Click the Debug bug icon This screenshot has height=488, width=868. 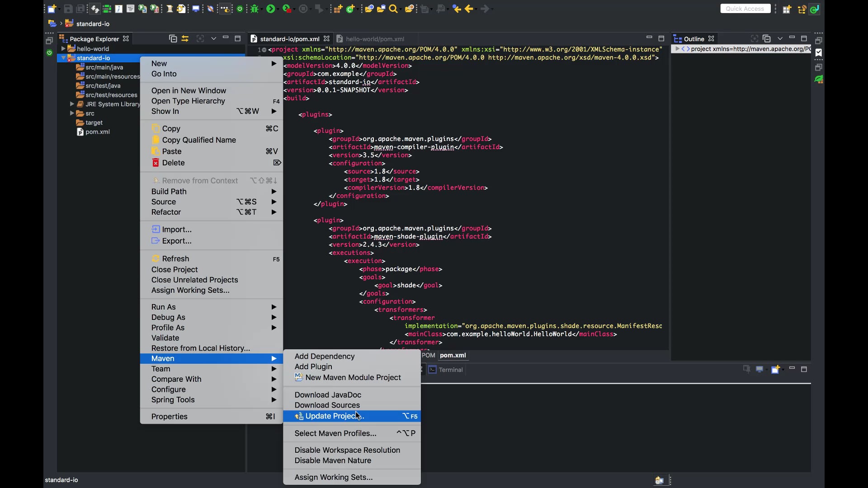point(255,9)
